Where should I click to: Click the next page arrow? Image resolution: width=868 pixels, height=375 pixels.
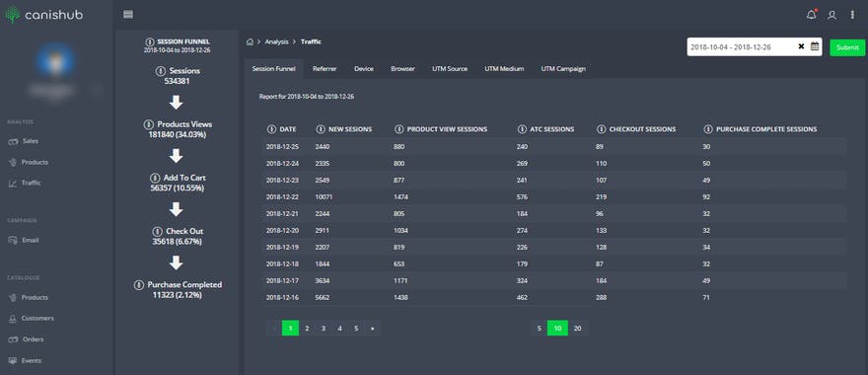(x=373, y=329)
